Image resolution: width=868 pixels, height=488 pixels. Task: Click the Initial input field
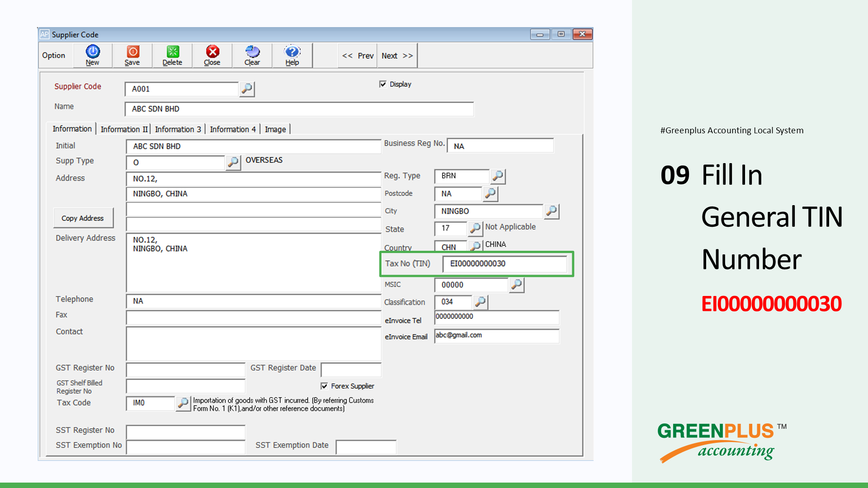coord(254,146)
